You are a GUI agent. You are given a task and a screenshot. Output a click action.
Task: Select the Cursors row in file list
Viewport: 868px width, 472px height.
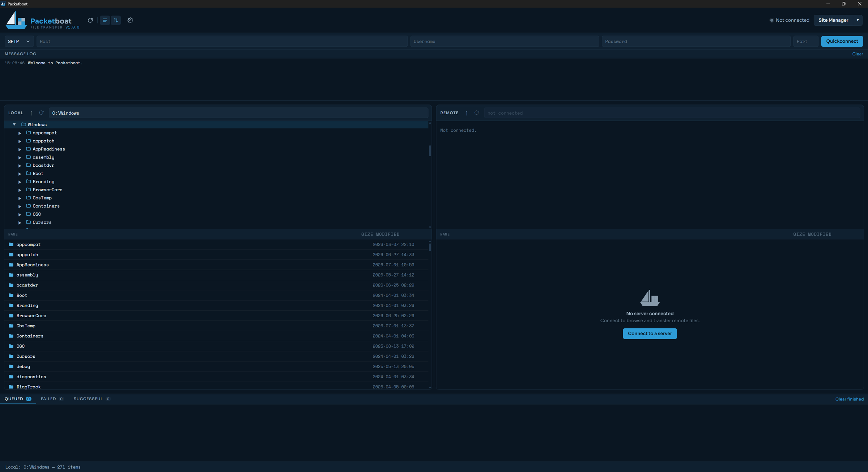pos(216,356)
